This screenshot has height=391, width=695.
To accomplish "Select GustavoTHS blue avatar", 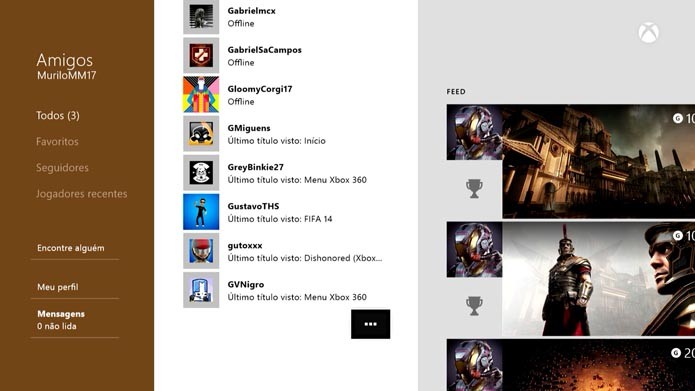I will [201, 211].
